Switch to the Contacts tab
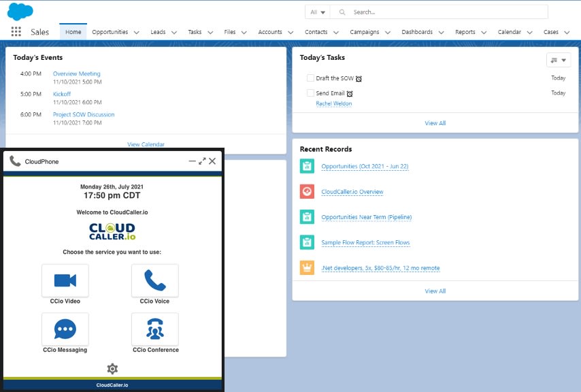Screen dimensions: 581x392 pyautogui.click(x=316, y=32)
